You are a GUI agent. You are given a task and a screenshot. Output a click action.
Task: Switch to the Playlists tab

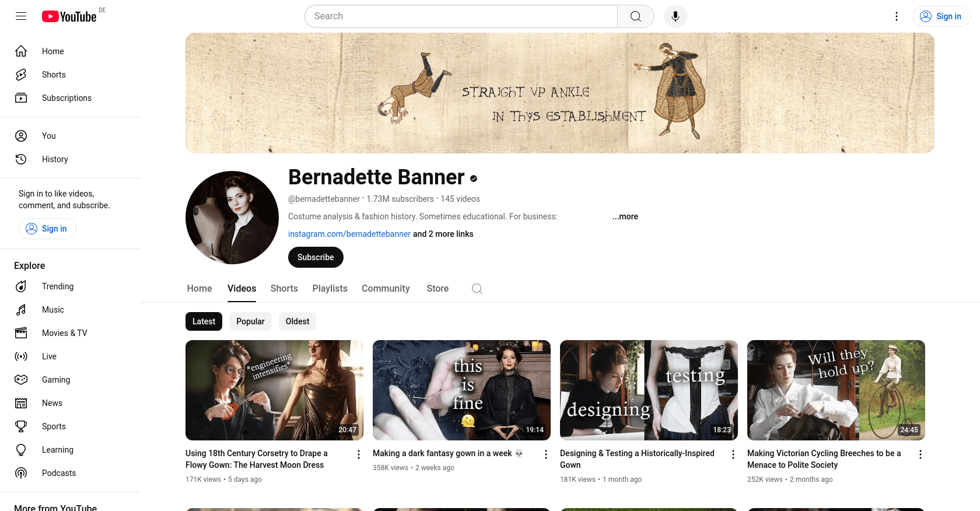pos(330,289)
